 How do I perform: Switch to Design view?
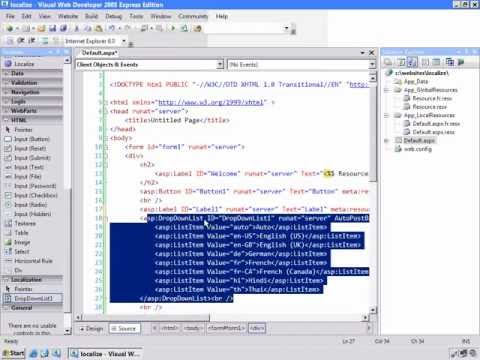[92, 329]
